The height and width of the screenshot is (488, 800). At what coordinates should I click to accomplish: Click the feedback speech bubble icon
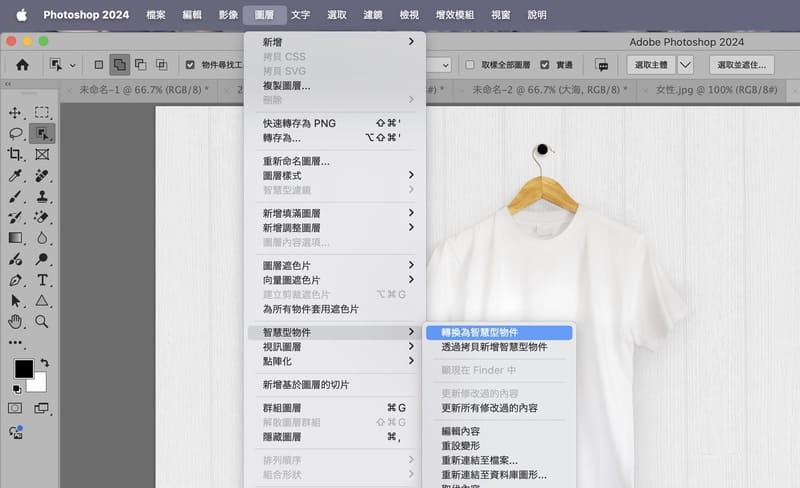[602, 65]
